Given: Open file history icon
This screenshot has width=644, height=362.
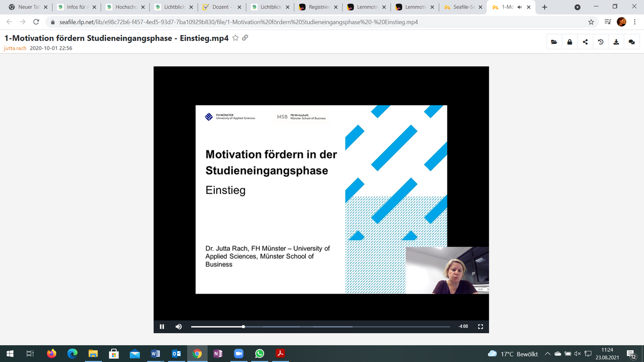Looking at the screenshot, I should coord(601,42).
